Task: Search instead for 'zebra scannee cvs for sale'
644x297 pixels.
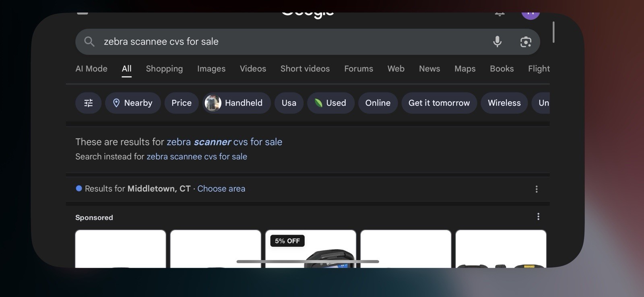Action: coord(197,157)
